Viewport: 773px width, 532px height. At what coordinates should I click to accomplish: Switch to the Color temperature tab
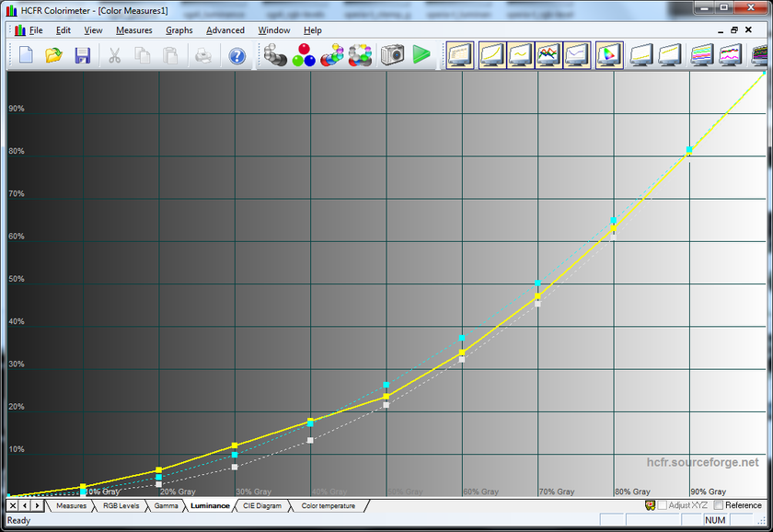pos(328,505)
